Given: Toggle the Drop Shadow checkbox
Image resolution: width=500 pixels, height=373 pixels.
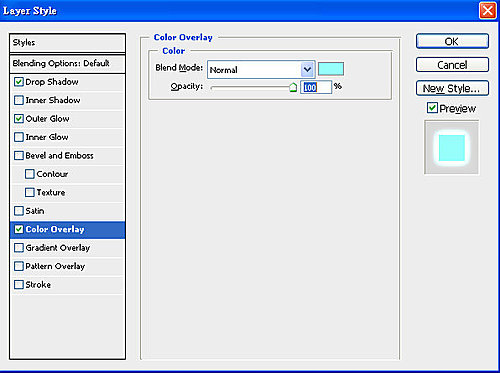Looking at the screenshot, I should (19, 82).
